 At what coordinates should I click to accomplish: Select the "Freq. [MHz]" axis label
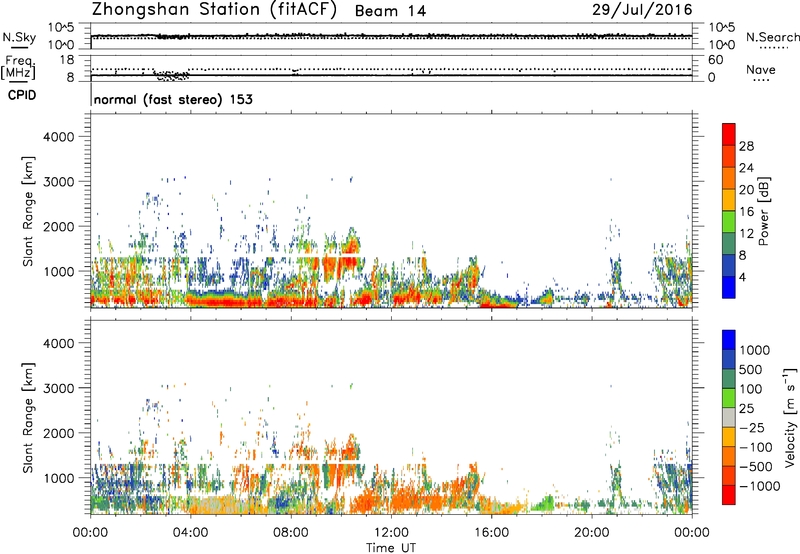tap(18, 68)
